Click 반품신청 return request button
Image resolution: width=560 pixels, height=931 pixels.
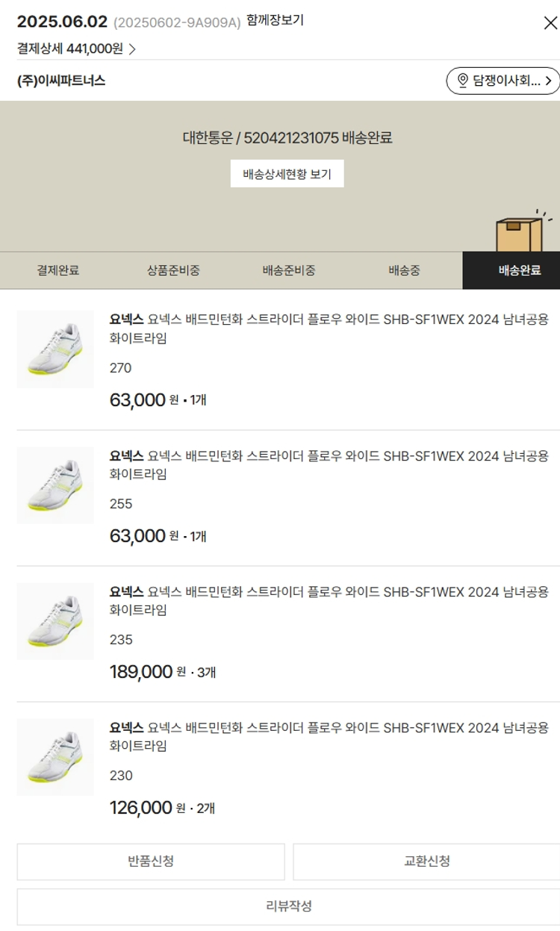(x=151, y=862)
